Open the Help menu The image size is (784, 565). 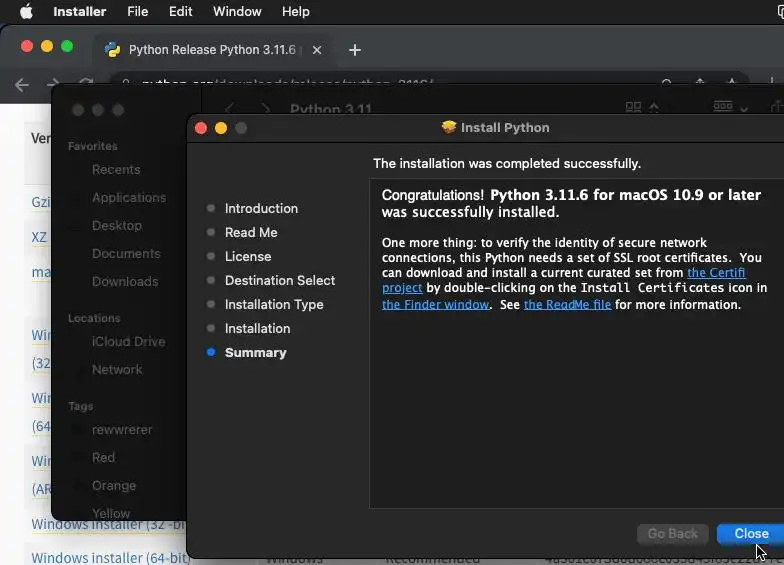click(296, 12)
